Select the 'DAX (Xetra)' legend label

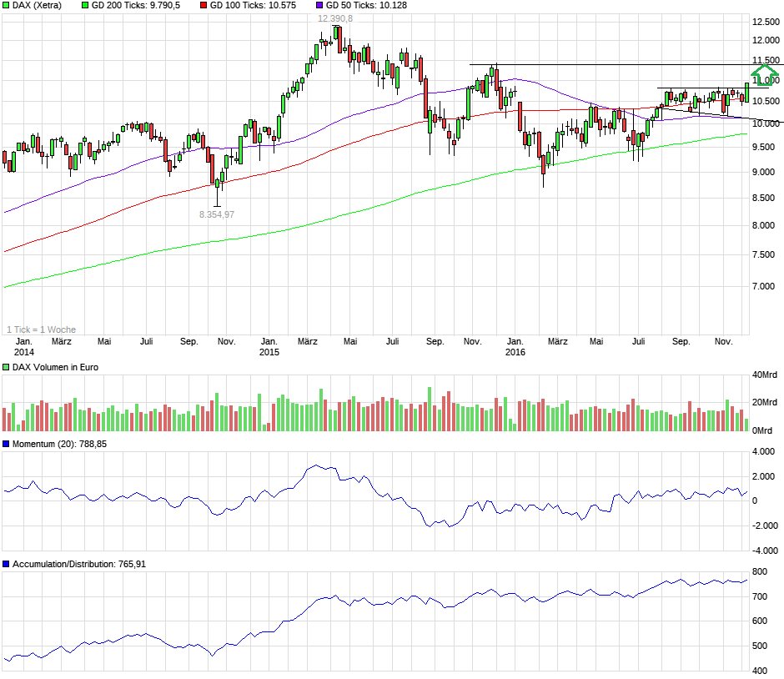(x=37, y=6)
